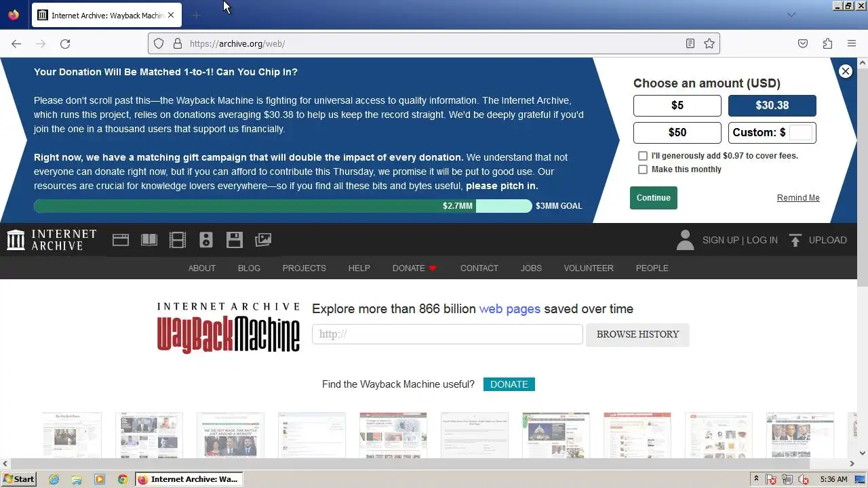Click the donation progress bar

tap(283, 206)
